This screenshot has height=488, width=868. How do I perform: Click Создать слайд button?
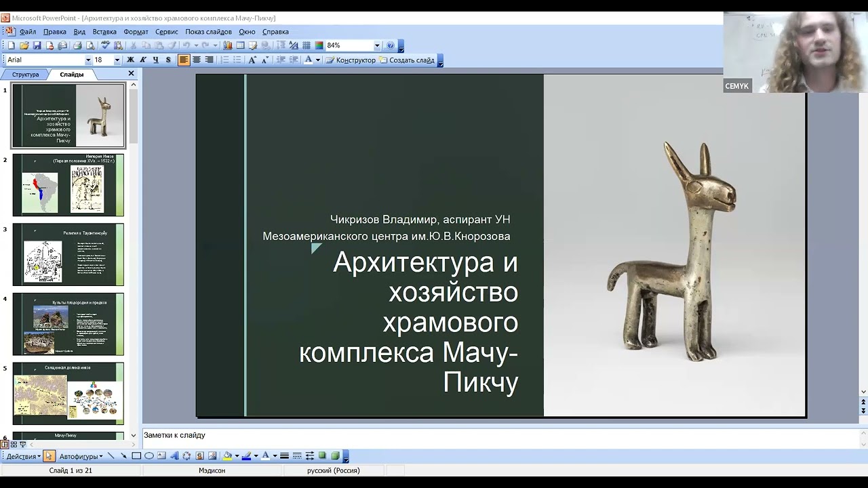pyautogui.click(x=407, y=60)
